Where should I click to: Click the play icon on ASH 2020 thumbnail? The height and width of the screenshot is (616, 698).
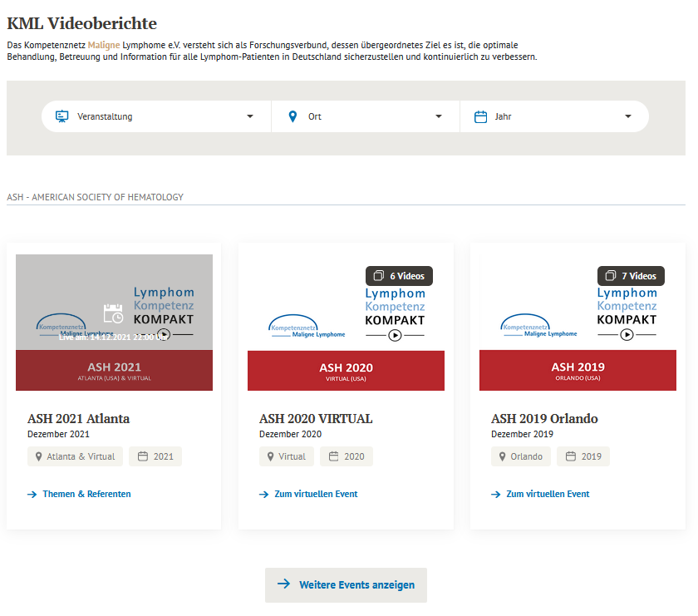(x=396, y=335)
